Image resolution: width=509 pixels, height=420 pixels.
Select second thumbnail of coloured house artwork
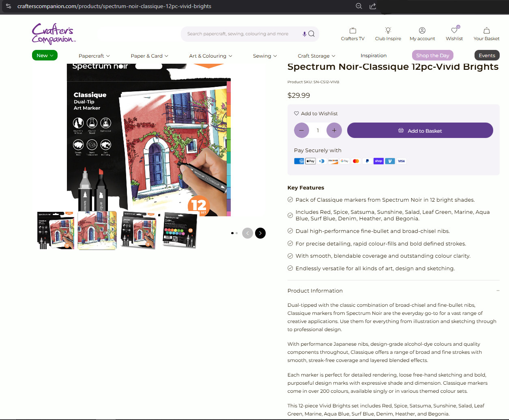[x=97, y=230]
